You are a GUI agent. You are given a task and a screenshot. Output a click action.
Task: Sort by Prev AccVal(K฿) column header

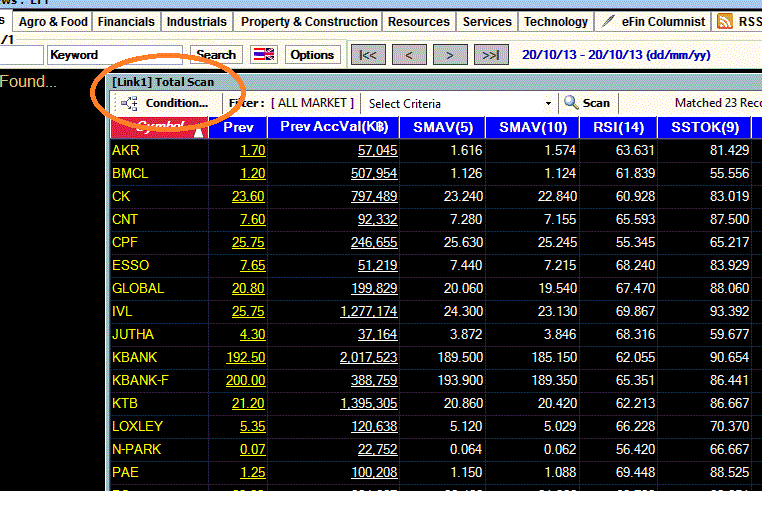(x=333, y=127)
